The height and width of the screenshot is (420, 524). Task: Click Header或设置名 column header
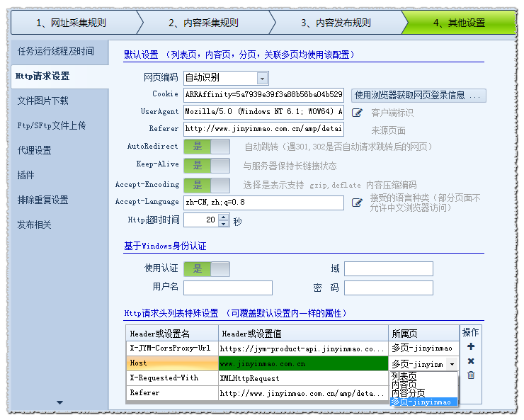(x=172, y=334)
